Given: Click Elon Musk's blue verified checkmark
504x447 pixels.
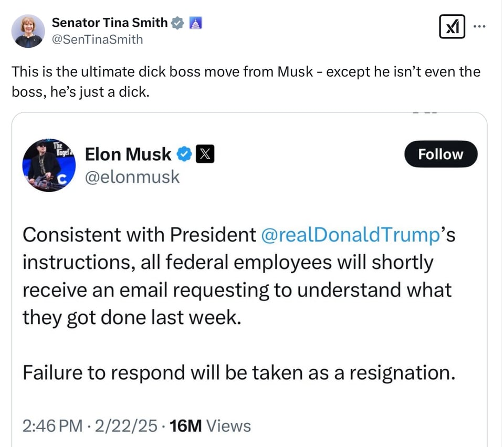Looking at the screenshot, I should (x=184, y=154).
